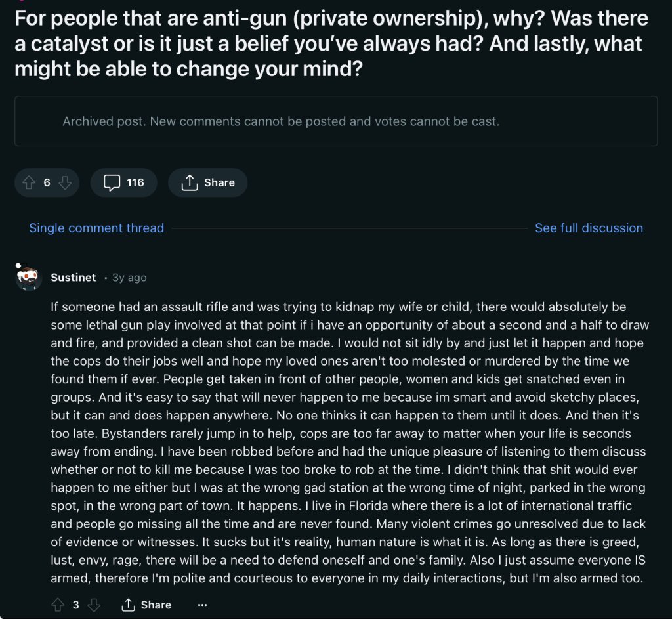
Task: Open the Single comment thread link
Action: tap(96, 228)
